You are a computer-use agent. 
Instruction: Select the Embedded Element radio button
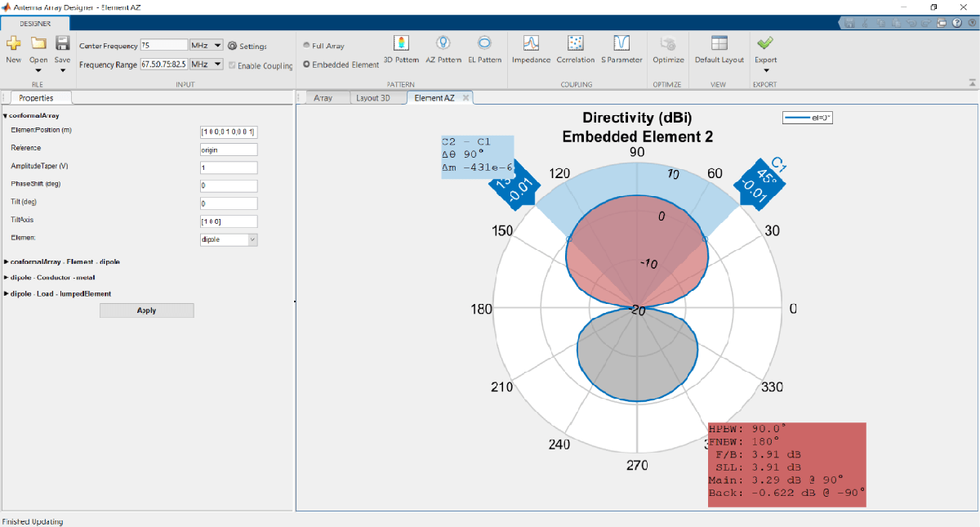307,65
